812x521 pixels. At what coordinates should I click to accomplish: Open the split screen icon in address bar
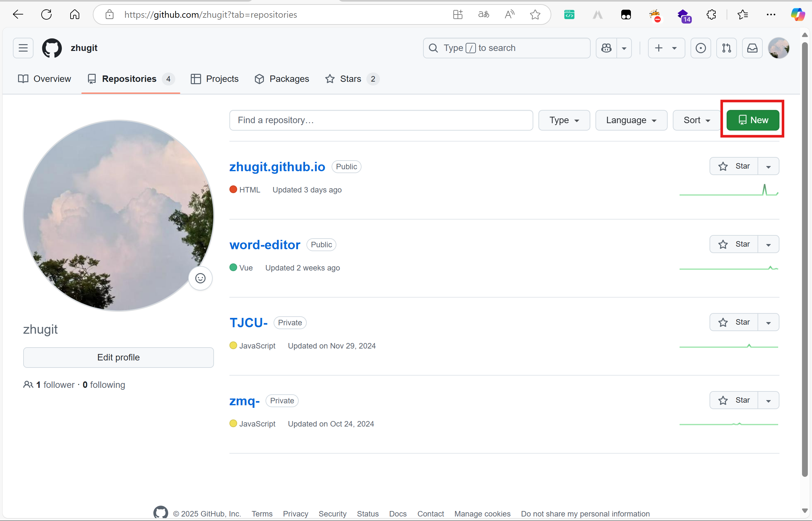point(458,15)
